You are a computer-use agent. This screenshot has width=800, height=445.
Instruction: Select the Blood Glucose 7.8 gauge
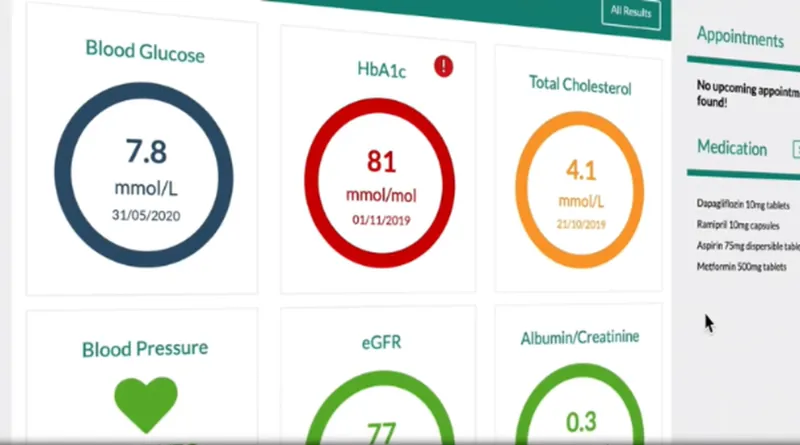[144, 175]
